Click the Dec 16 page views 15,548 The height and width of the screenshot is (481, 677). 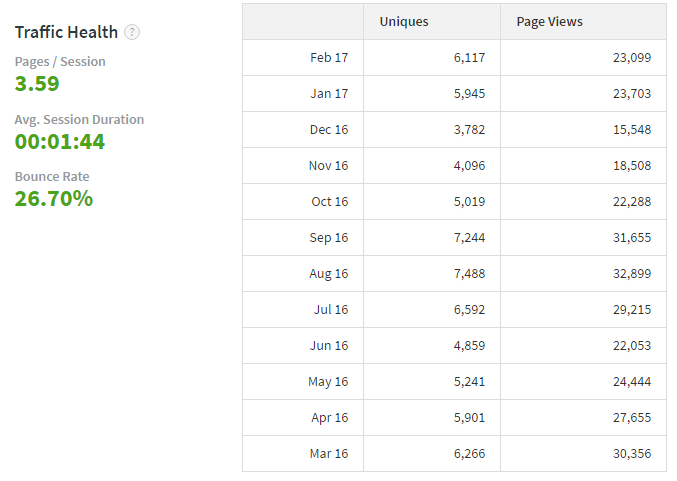click(x=632, y=130)
